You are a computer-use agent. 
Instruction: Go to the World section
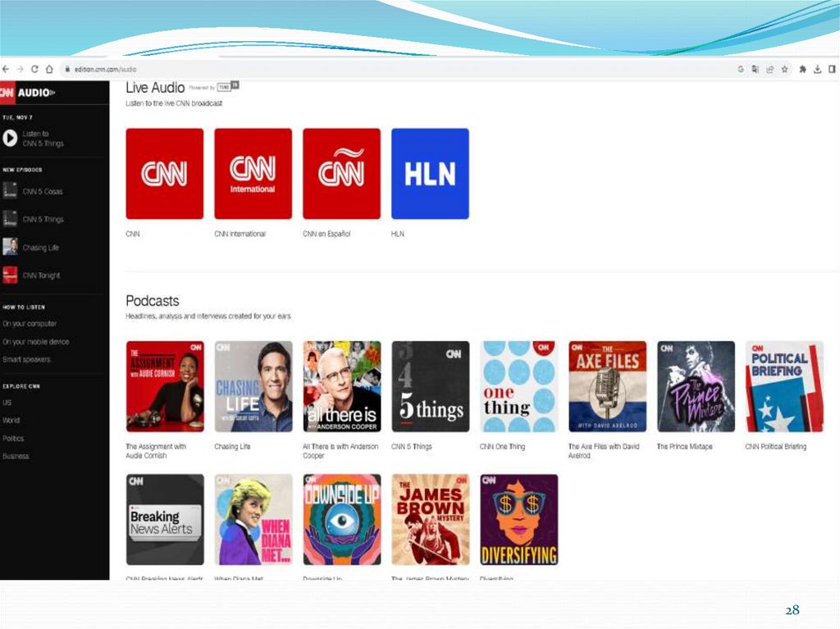pos(11,420)
